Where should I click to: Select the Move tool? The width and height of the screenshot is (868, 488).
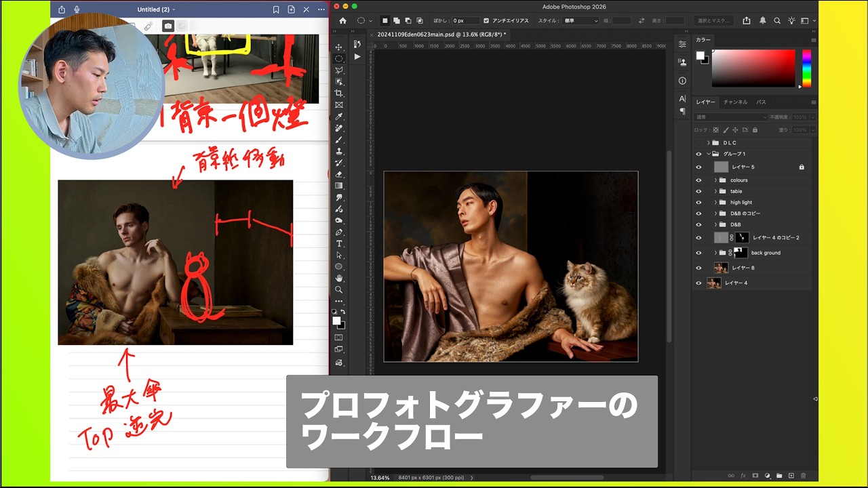tap(339, 47)
